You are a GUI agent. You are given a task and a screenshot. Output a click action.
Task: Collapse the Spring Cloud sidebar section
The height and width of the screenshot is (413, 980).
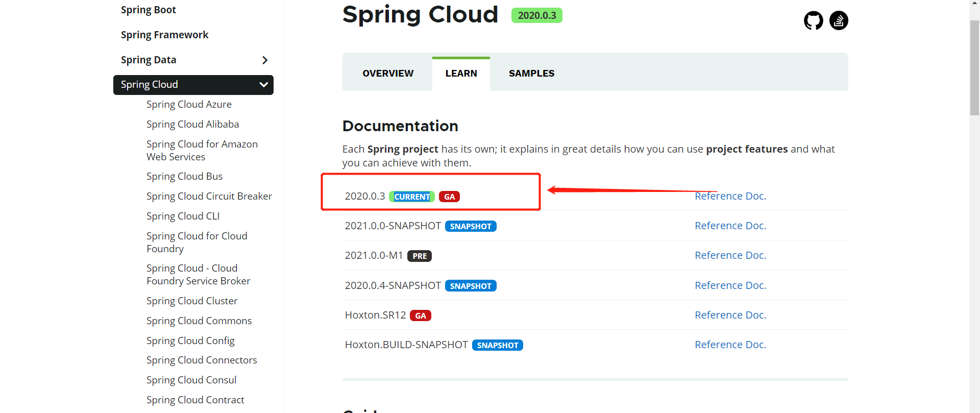[x=263, y=85]
